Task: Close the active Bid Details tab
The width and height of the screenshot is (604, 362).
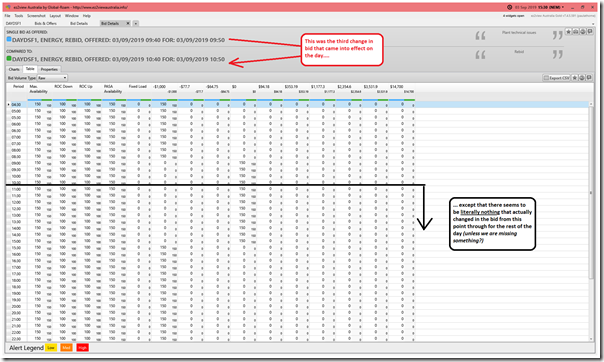Action: click(128, 23)
